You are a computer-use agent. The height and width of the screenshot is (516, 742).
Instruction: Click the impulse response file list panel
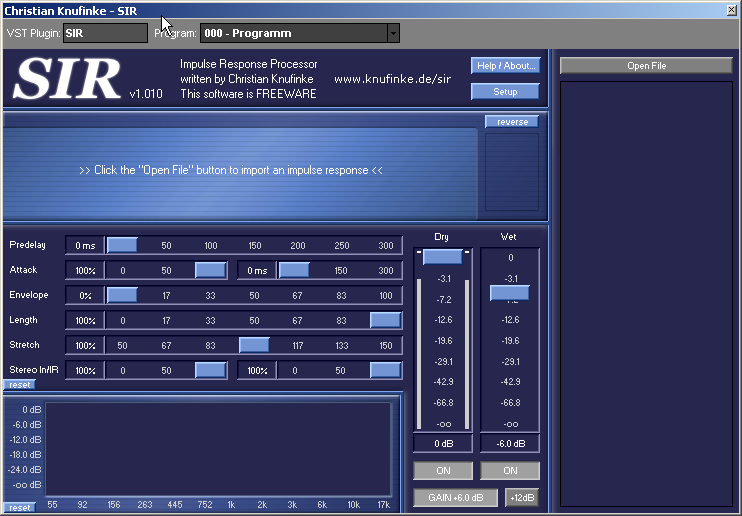646,294
